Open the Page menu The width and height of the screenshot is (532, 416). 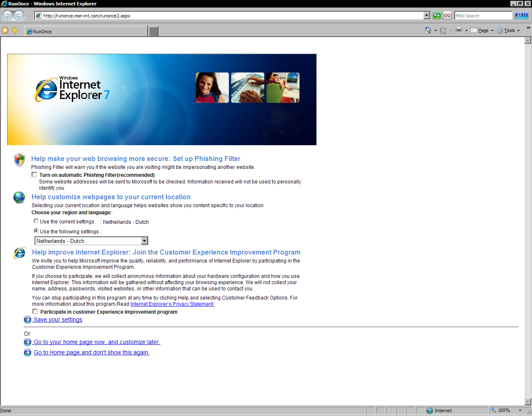click(x=482, y=30)
